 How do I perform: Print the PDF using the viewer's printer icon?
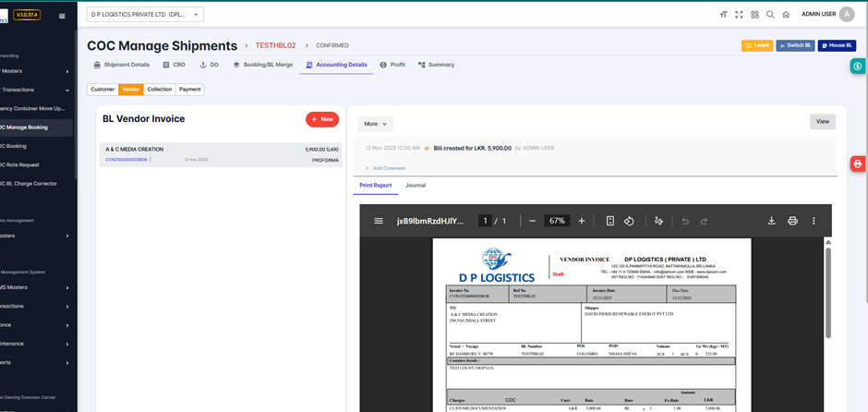click(x=792, y=221)
